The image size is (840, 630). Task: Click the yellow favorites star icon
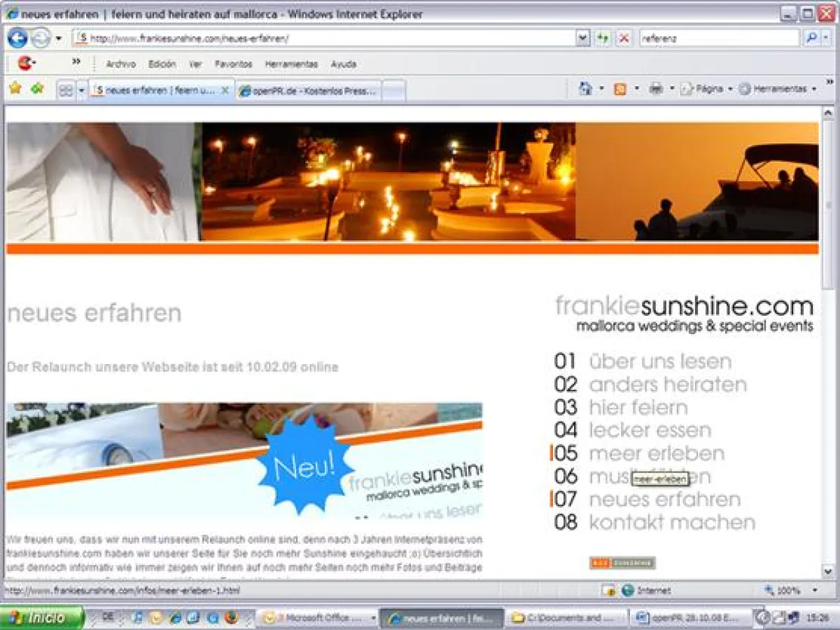tap(14, 89)
